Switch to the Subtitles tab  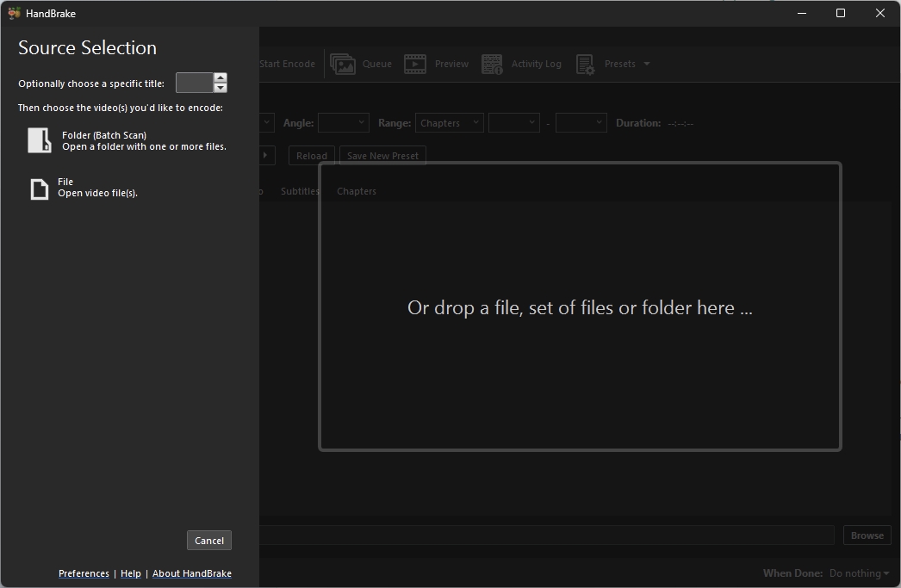(300, 191)
